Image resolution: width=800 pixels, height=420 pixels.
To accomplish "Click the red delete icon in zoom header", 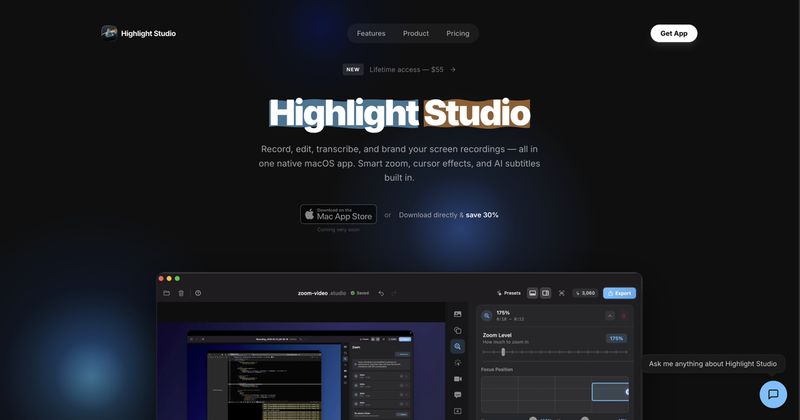I will (x=623, y=316).
